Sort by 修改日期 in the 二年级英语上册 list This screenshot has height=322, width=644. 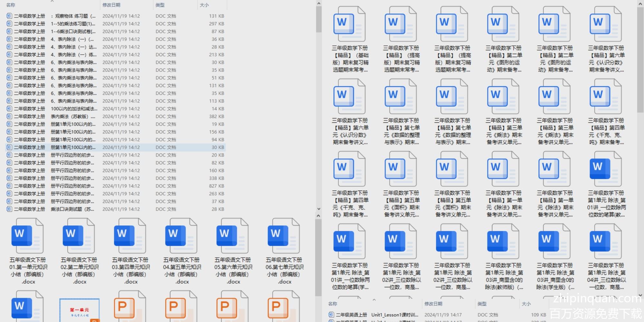433,304
